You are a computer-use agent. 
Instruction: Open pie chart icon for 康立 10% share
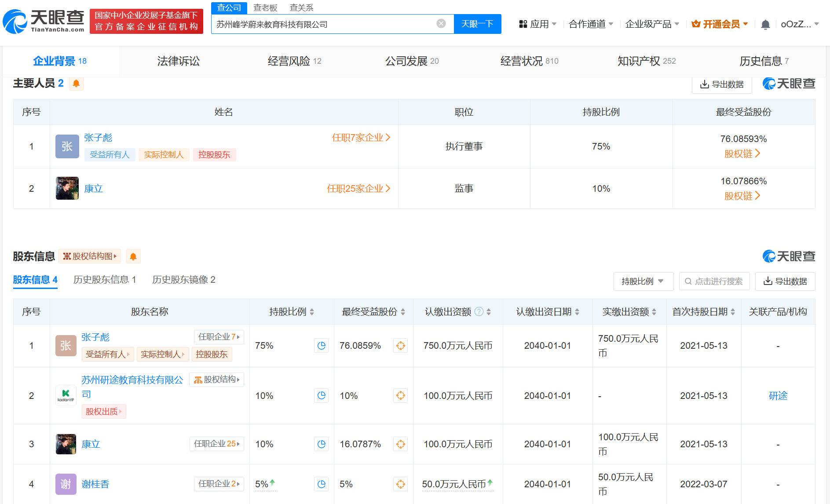322,444
